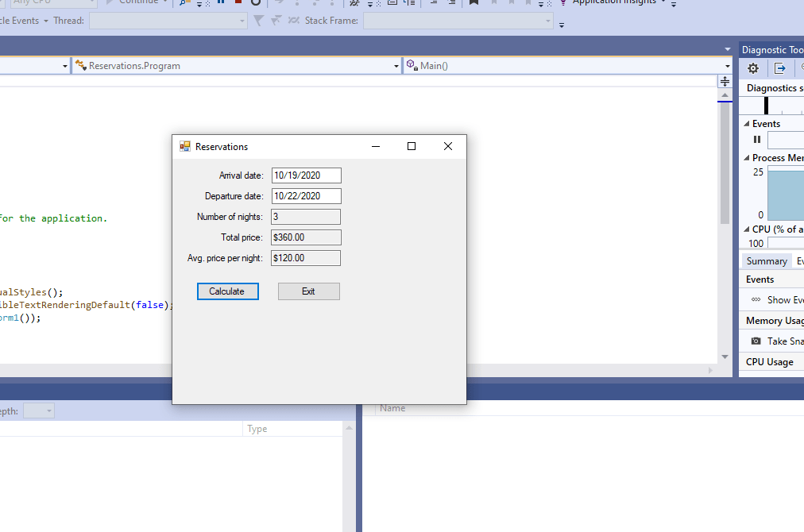Click the Diagnostic Tools panel title

pos(772,50)
